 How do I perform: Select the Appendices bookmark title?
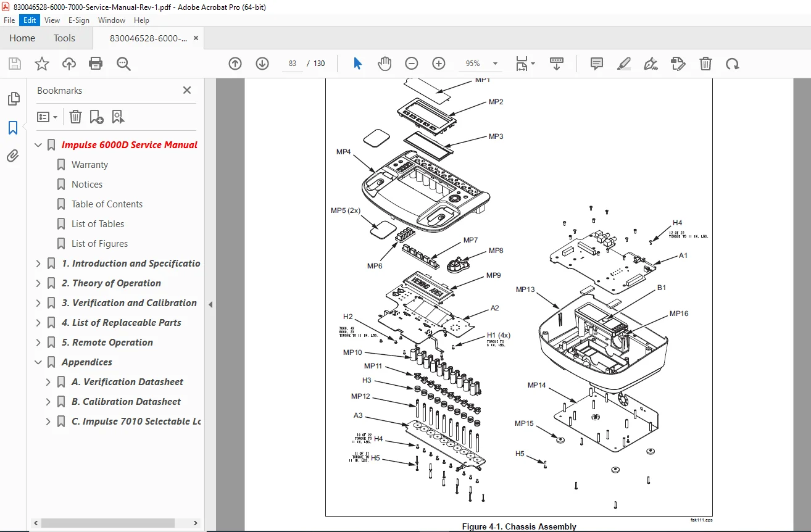click(87, 362)
